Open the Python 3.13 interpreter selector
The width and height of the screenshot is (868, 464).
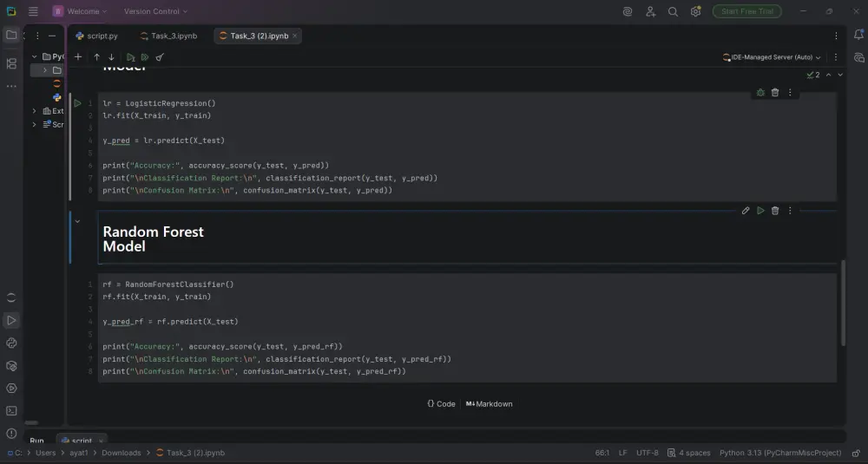click(780, 453)
